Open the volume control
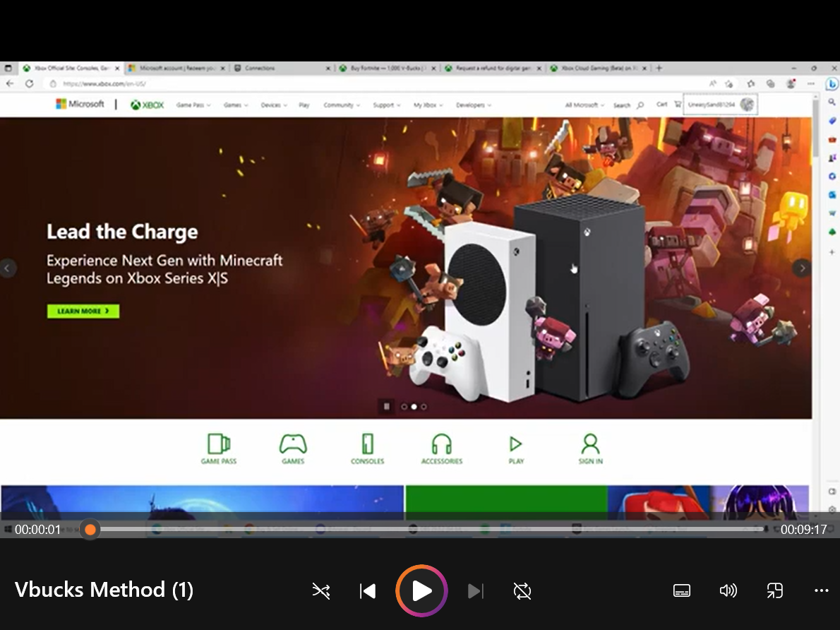 (x=728, y=591)
